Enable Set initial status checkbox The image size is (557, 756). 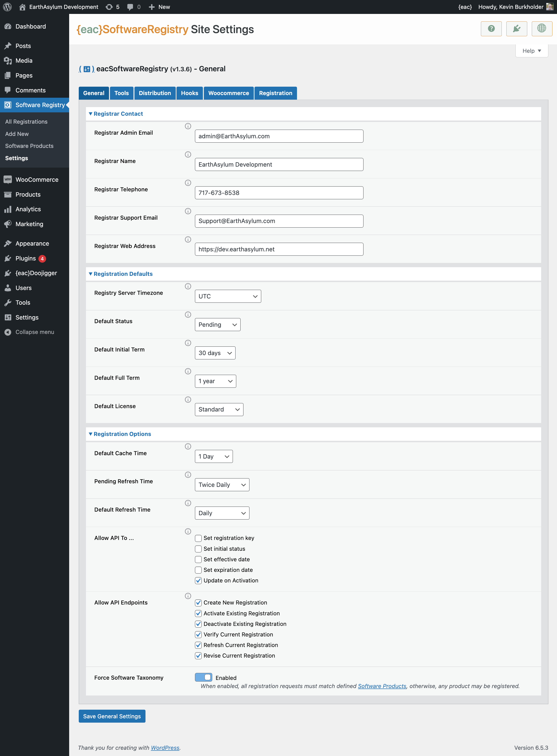[x=198, y=549]
